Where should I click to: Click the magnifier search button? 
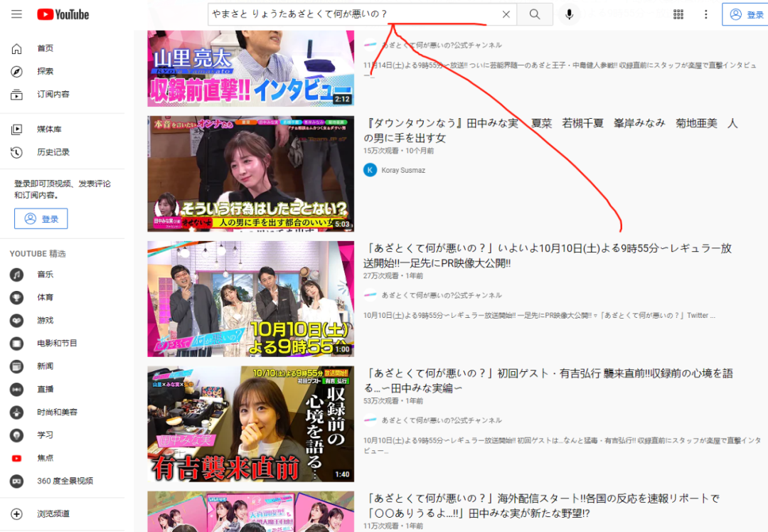click(x=535, y=14)
